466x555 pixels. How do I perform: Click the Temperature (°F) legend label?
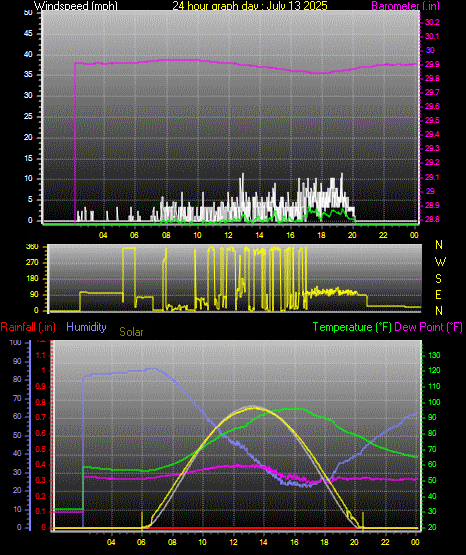[352, 327]
